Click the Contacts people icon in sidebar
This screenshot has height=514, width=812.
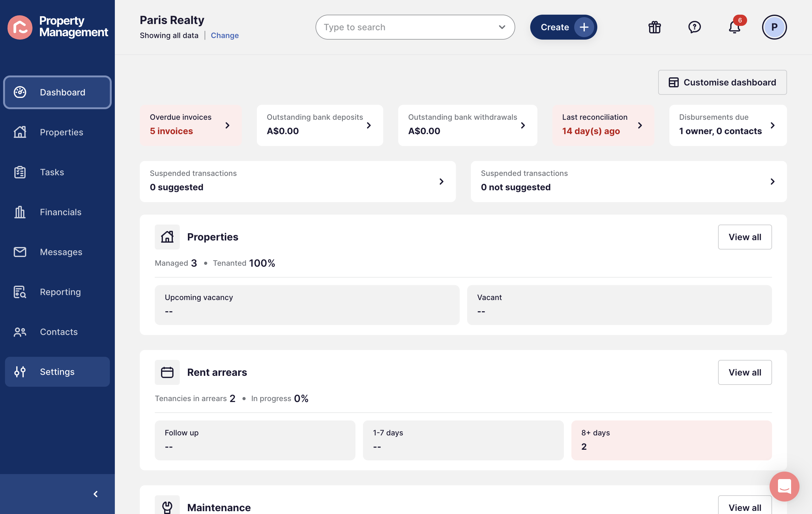coord(20,332)
